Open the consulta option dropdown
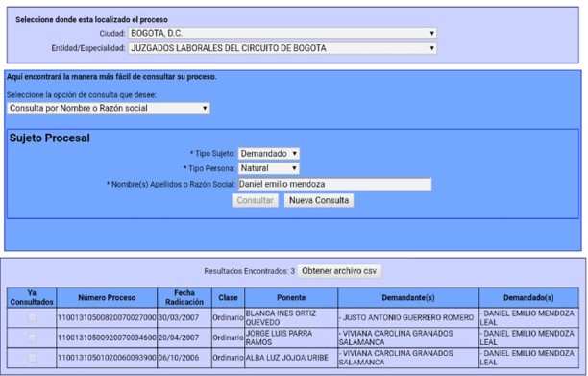This screenshot has height=376, width=588. tap(109, 109)
